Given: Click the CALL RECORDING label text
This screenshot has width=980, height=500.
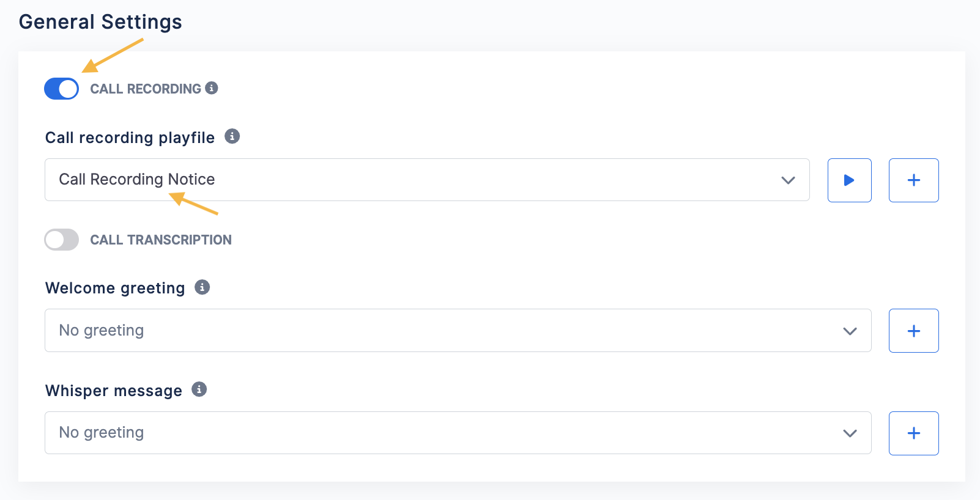Looking at the screenshot, I should (x=146, y=89).
